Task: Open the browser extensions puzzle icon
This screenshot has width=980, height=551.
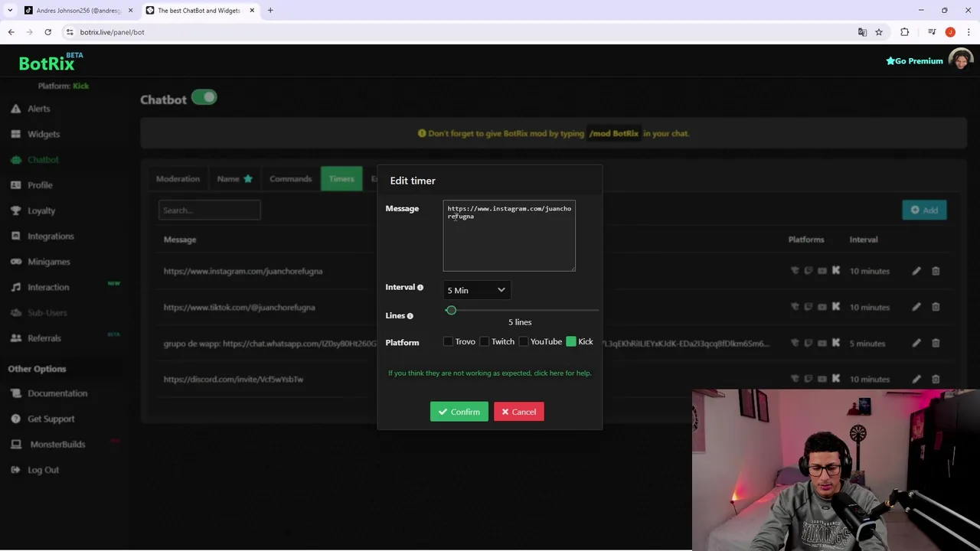Action: (x=905, y=32)
